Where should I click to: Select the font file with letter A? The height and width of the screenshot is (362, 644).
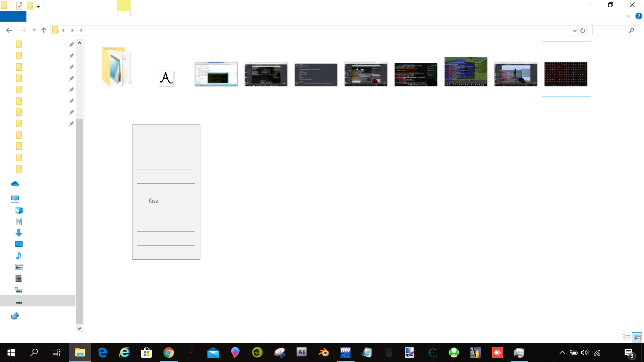166,78
